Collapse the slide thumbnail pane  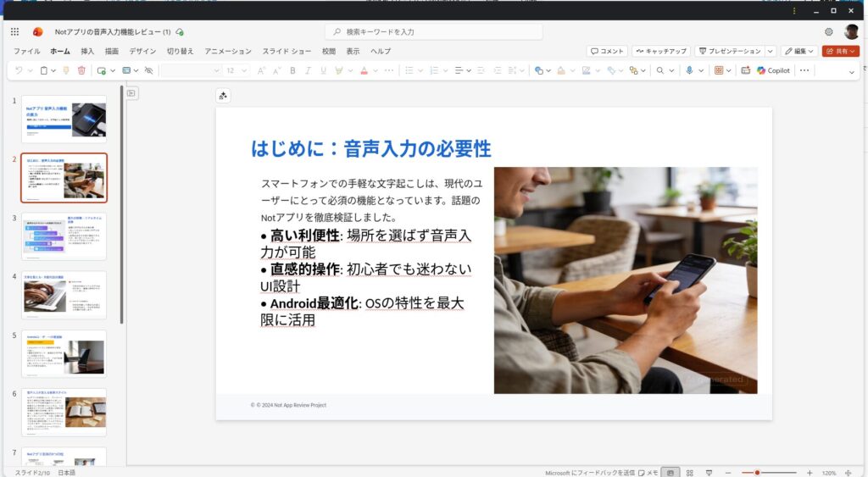tap(132, 93)
